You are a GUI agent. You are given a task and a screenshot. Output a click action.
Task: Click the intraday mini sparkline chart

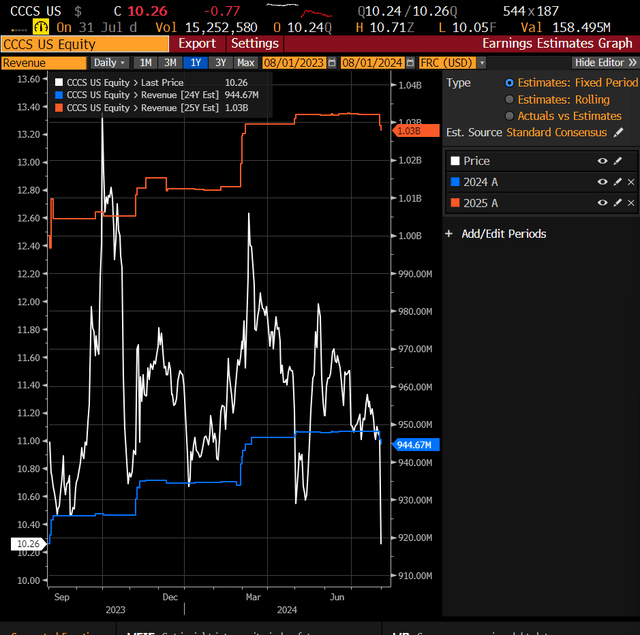pos(300,11)
